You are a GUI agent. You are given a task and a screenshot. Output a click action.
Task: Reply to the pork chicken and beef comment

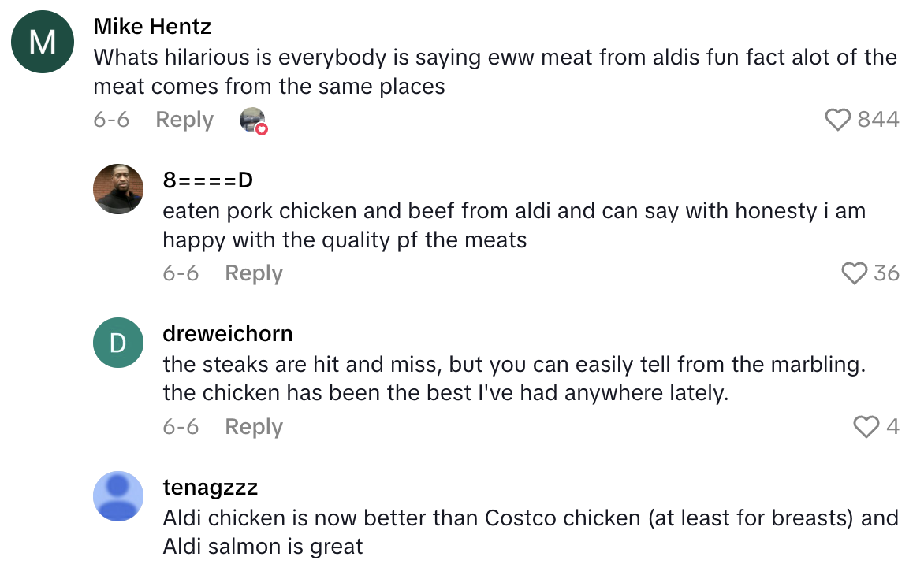[254, 273]
